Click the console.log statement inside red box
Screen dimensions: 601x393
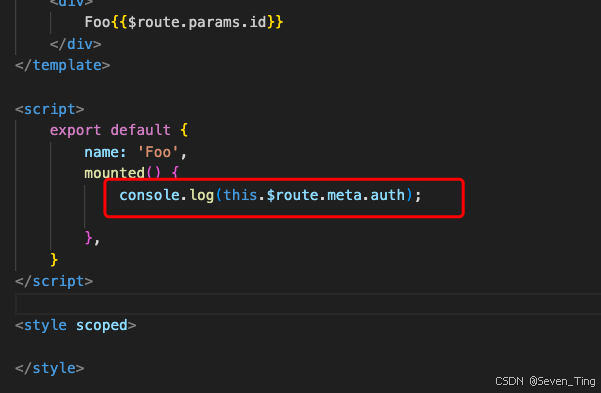pyautogui.click(x=270, y=196)
